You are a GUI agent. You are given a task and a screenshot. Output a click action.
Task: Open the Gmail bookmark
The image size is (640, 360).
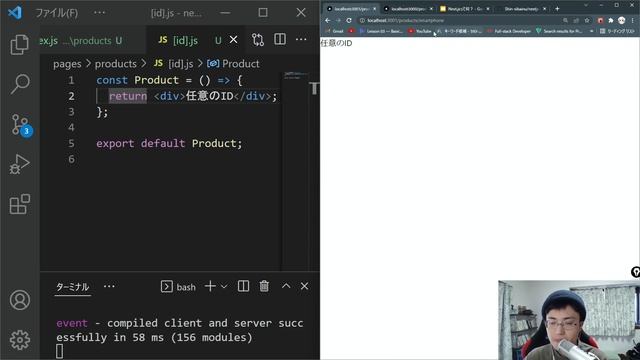[x=335, y=31]
